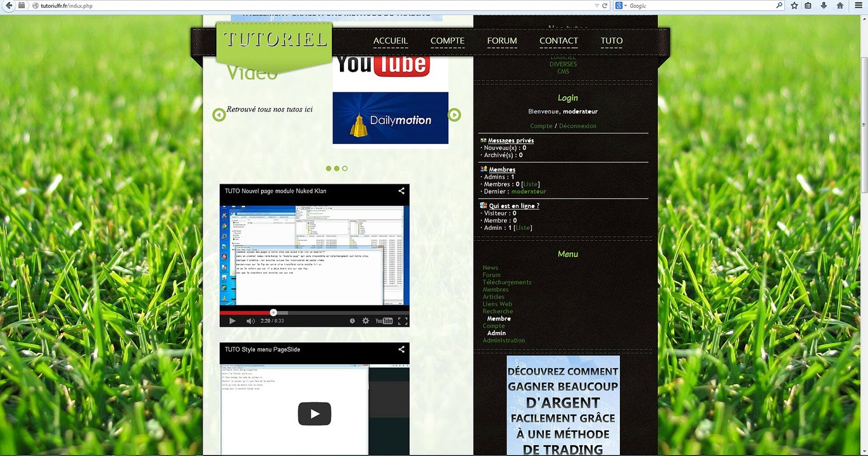Screen dimensions: 868x456
Task: Open the TUTO navigation item
Action: point(612,41)
